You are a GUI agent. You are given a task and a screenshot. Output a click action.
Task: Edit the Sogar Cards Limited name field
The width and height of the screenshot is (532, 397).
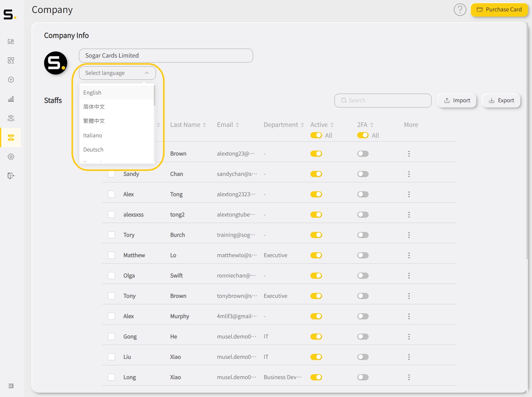pos(166,55)
